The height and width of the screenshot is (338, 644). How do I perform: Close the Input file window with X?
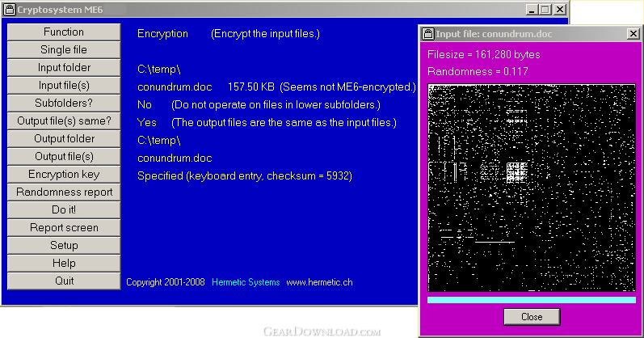tap(633, 34)
